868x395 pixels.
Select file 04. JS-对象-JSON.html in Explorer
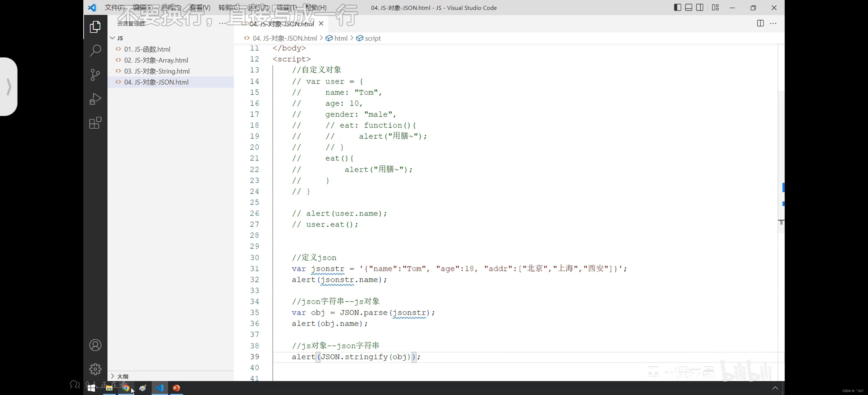click(170, 82)
